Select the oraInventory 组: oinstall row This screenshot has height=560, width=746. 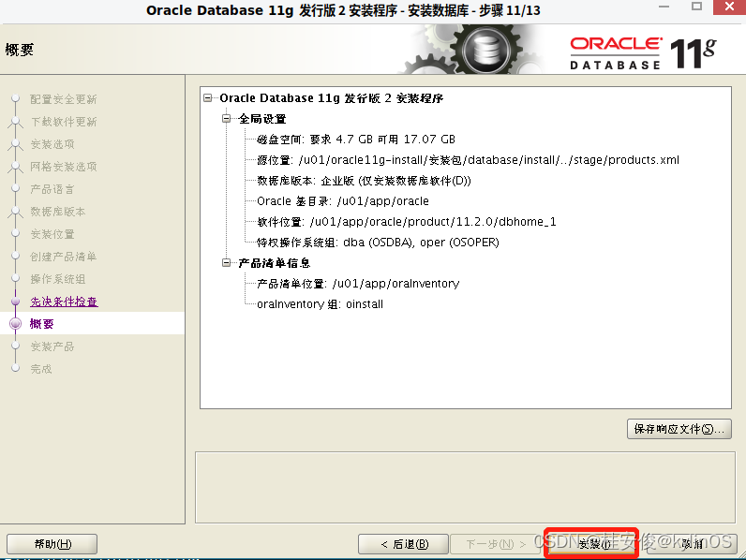(x=320, y=303)
